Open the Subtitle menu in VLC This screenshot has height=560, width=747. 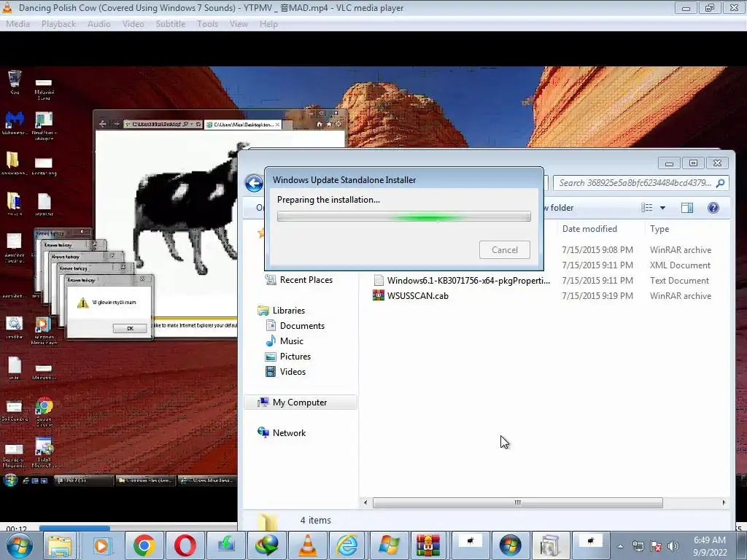coord(170,24)
